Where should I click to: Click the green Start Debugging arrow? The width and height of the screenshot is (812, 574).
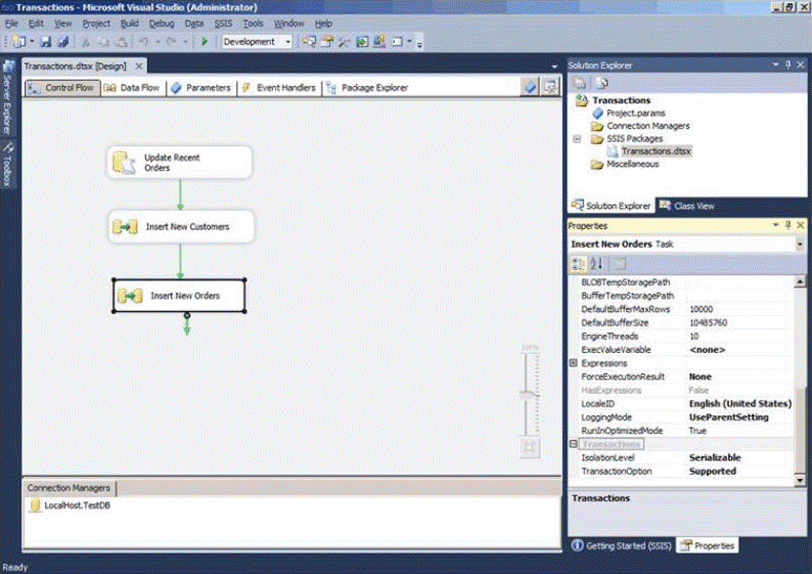pyautogui.click(x=205, y=42)
